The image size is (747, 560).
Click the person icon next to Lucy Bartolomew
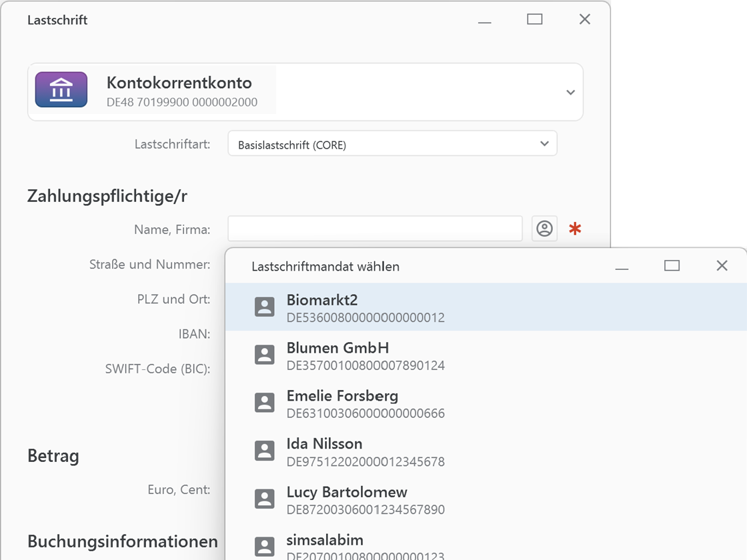(265, 499)
